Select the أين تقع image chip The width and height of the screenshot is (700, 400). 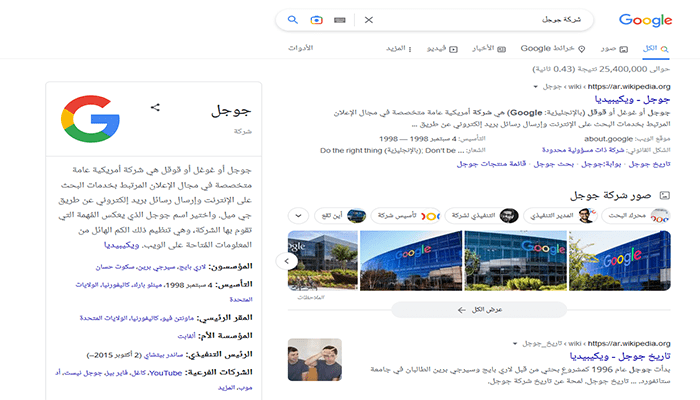click(x=341, y=216)
